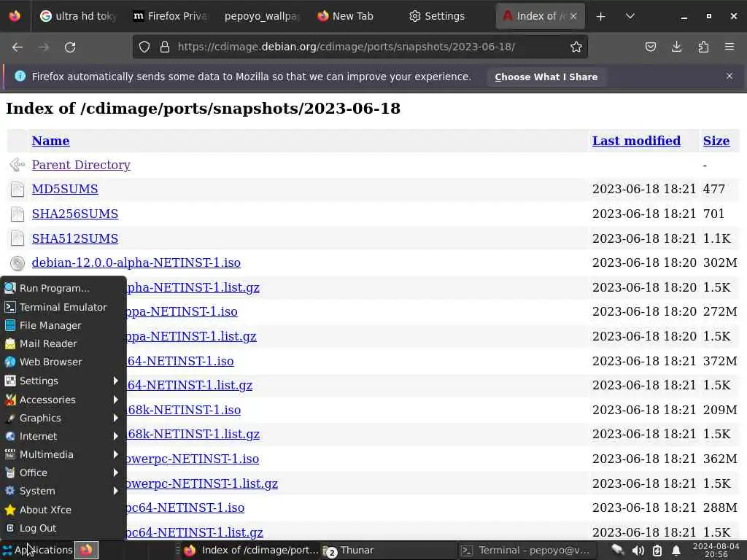Switch to the pepoyo_wallpaper tab
Viewport: 747px width, 560px height.
point(261,16)
